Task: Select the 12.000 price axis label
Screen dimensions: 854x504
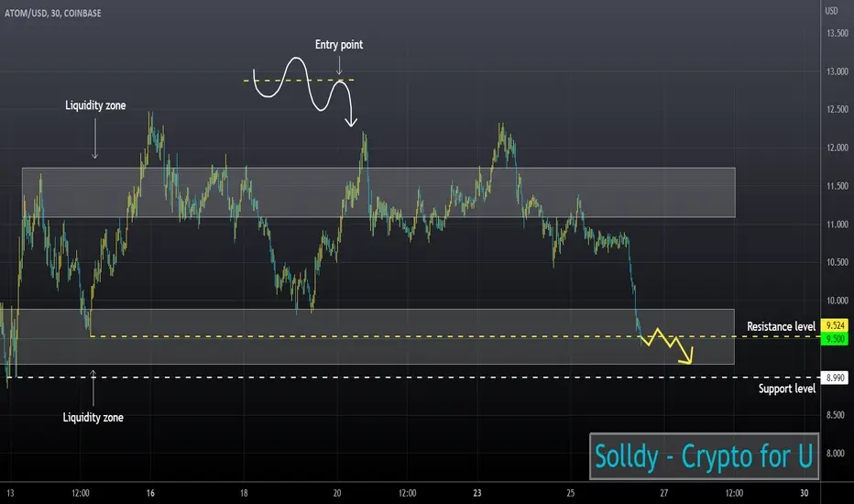Action: [x=838, y=148]
